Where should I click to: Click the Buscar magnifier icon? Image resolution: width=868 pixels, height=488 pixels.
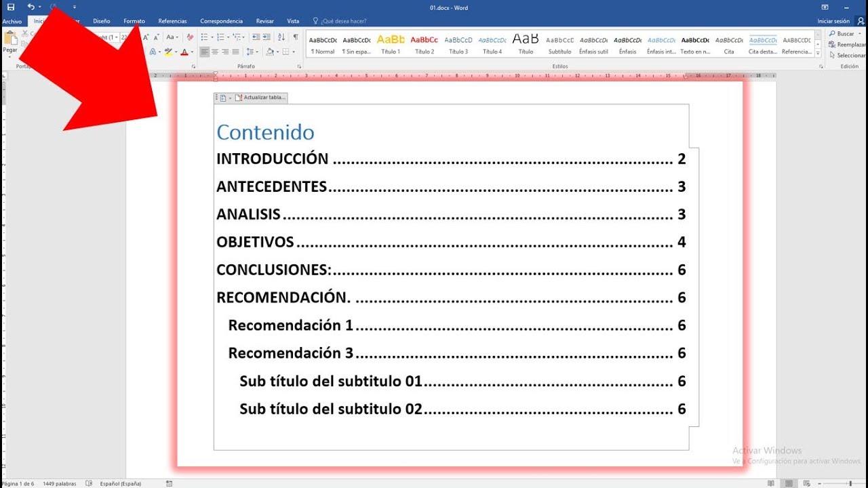pos(832,33)
